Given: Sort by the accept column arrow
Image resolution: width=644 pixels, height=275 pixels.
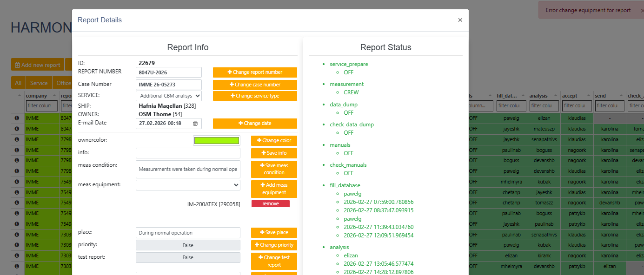Looking at the screenshot, I should click(x=590, y=96).
